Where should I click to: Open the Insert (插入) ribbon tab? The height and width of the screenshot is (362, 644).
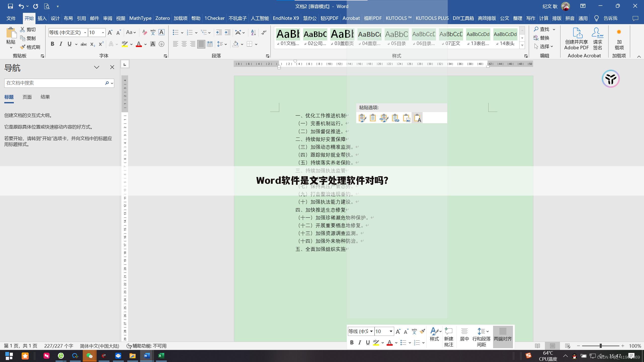[42, 18]
